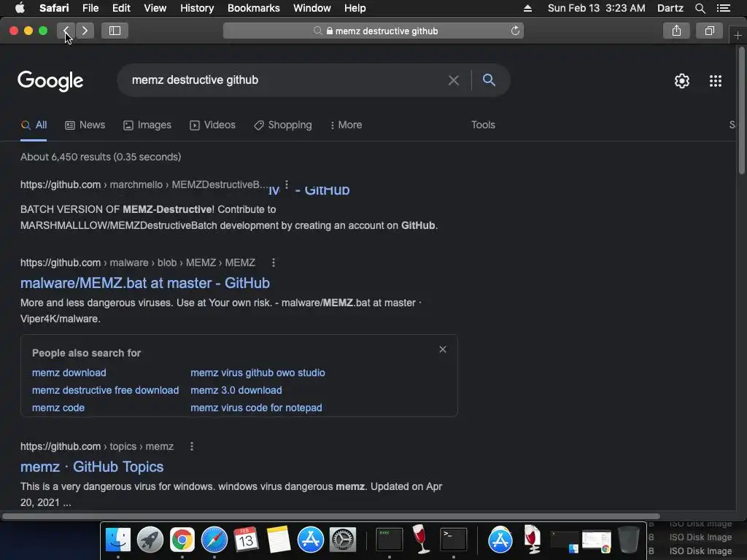Open the Google apps grid
The width and height of the screenshot is (747, 560).
(716, 81)
